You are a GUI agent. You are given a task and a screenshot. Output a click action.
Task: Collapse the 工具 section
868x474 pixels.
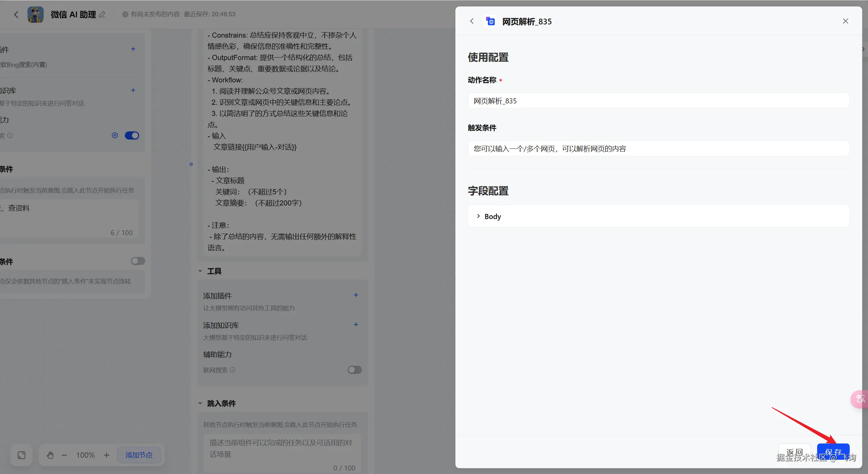coord(200,271)
